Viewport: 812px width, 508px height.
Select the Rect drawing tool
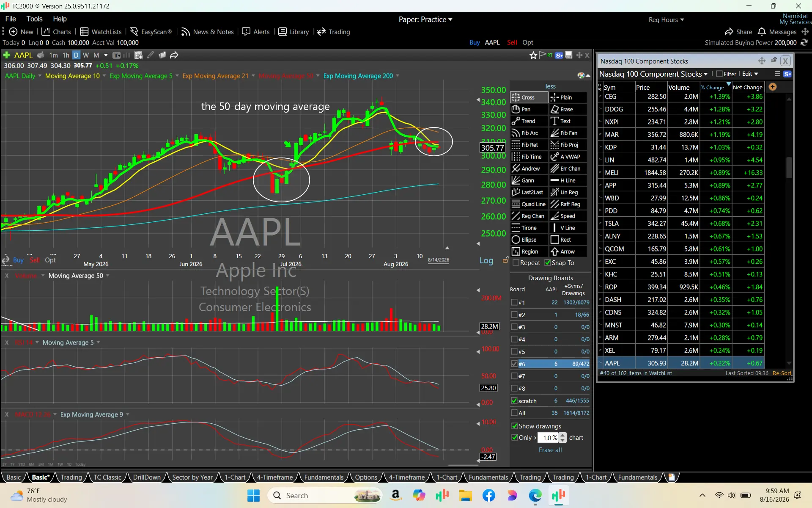click(568, 240)
